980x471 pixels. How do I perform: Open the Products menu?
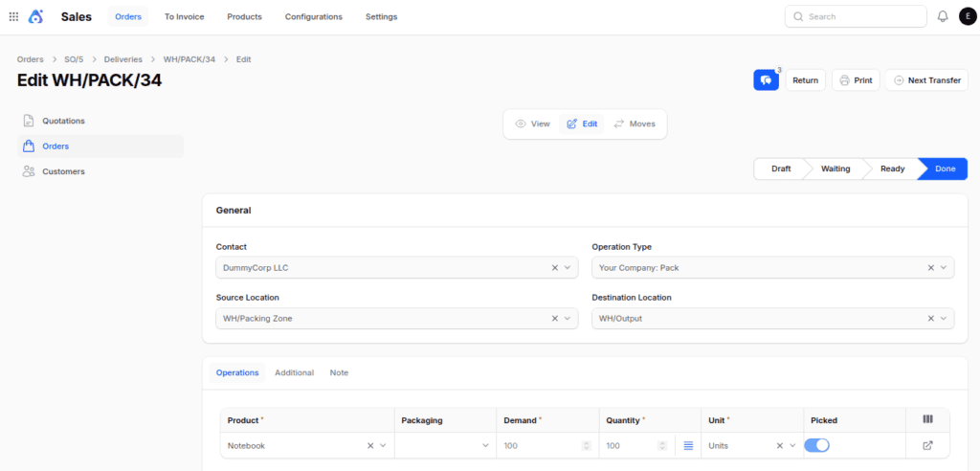coord(244,17)
